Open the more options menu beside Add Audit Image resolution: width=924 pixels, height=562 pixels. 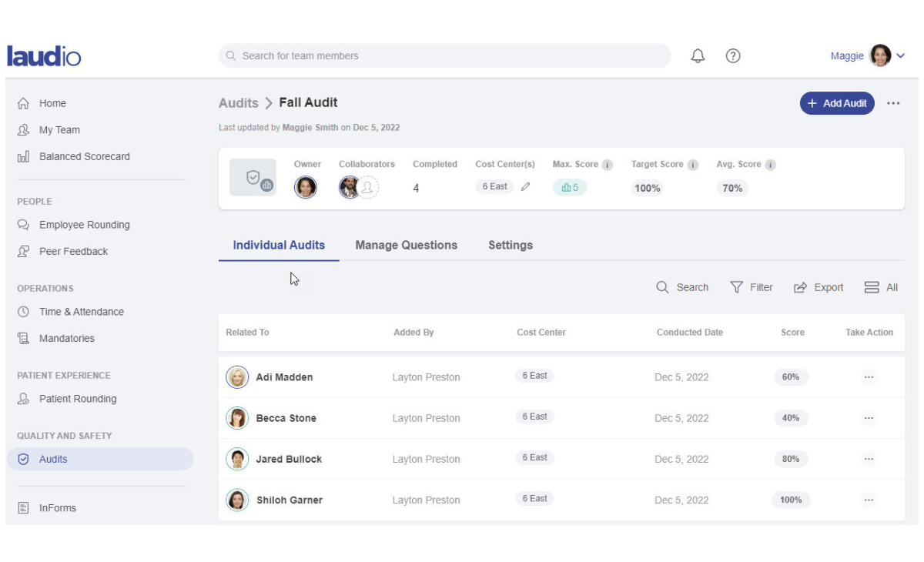click(893, 103)
